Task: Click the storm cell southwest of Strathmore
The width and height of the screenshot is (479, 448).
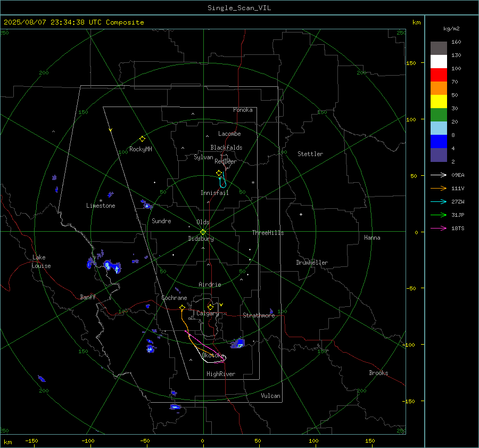Action: point(238,344)
